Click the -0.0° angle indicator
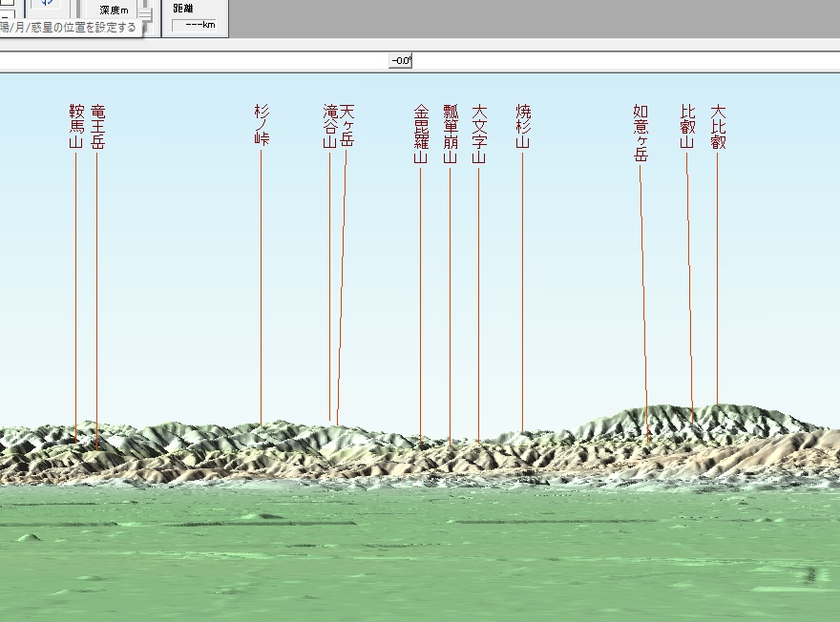The height and width of the screenshot is (622, 840). pyautogui.click(x=400, y=60)
